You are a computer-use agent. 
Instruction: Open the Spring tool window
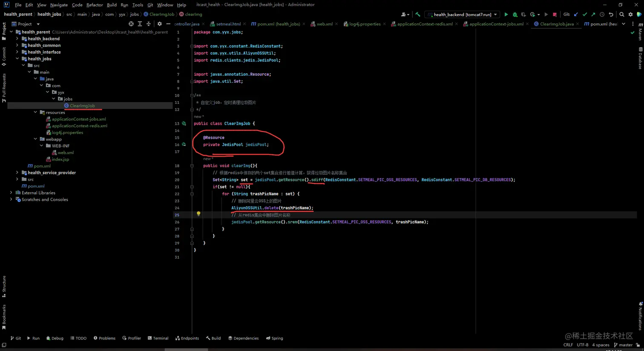point(274,338)
